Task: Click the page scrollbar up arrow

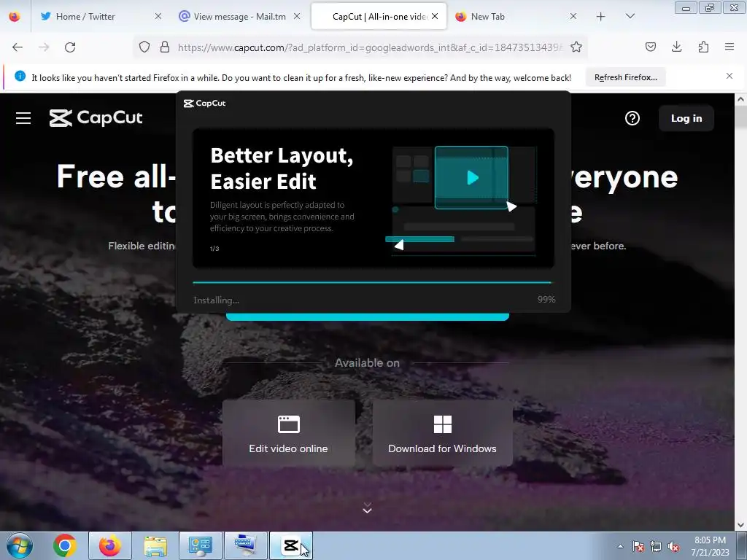Action: (x=740, y=99)
